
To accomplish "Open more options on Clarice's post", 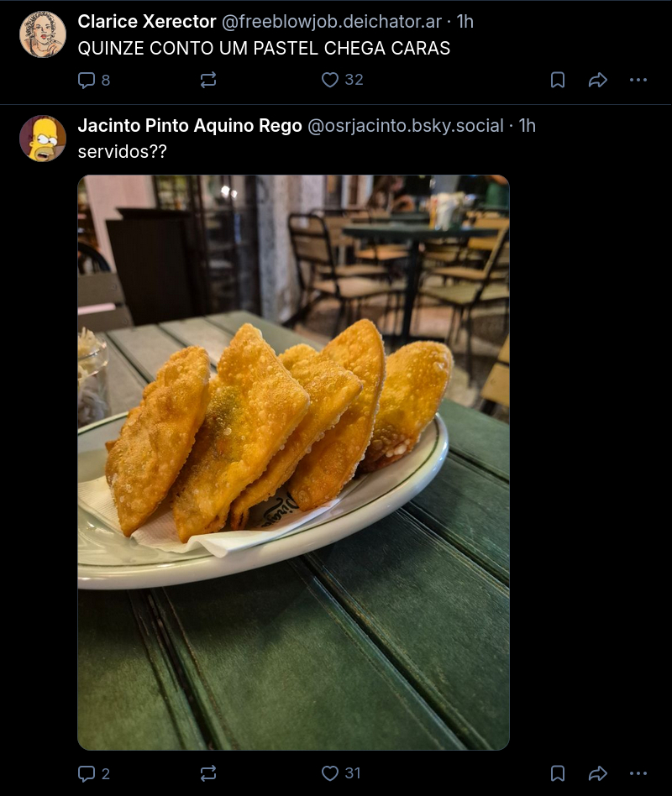I will [x=638, y=80].
